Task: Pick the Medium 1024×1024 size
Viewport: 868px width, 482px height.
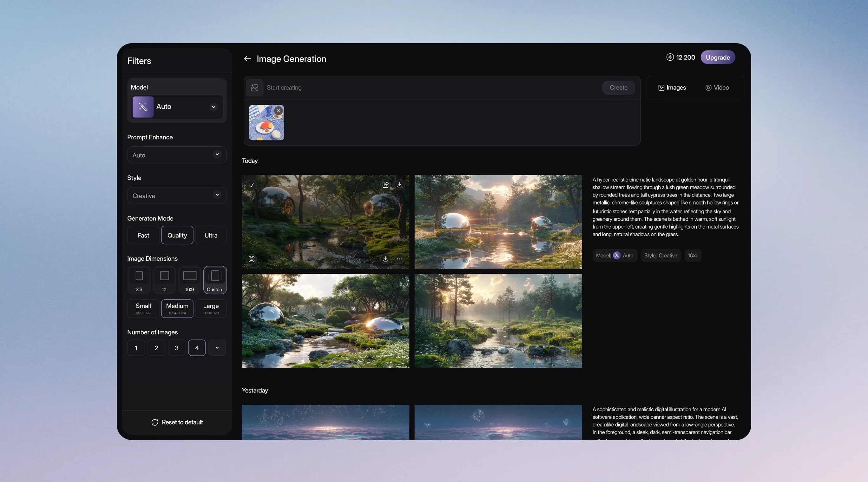Action: [x=177, y=309]
